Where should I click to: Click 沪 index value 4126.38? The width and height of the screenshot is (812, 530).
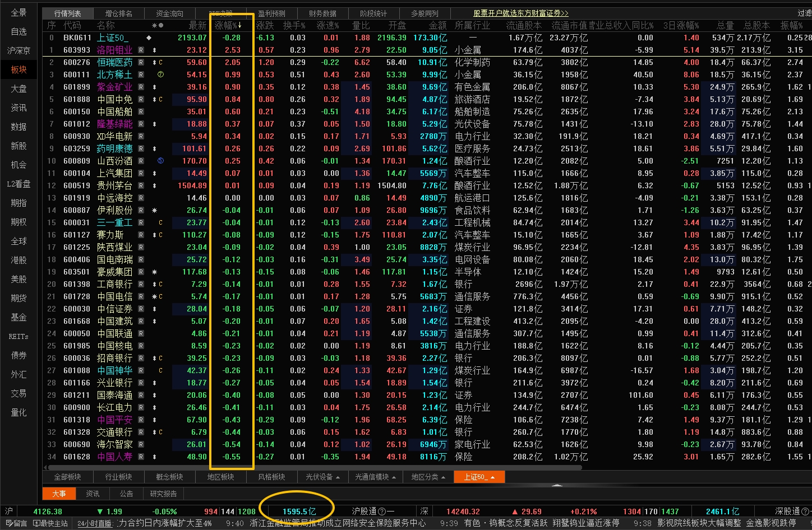pyautogui.click(x=48, y=511)
